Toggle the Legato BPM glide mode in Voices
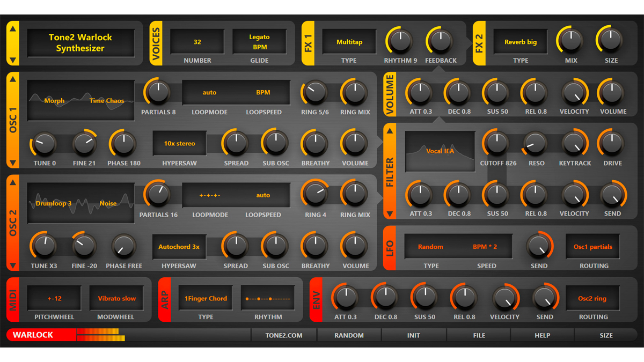644x362 pixels. tap(259, 41)
